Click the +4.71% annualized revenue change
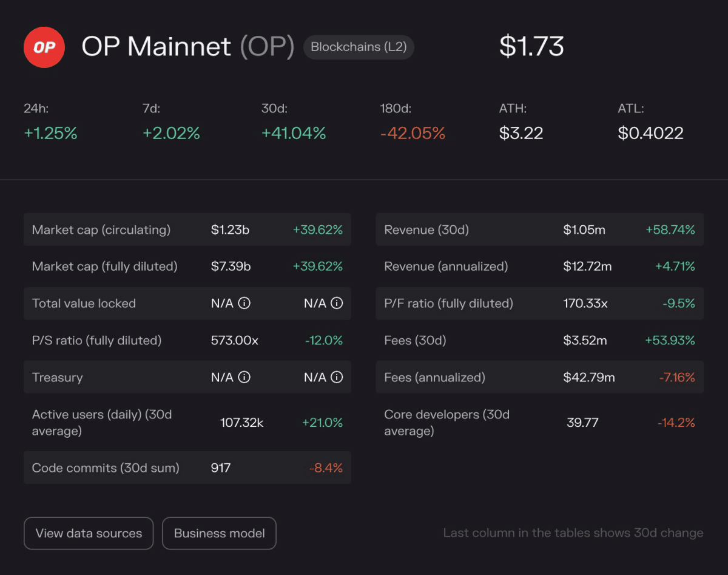This screenshot has height=575, width=728. 675,266
